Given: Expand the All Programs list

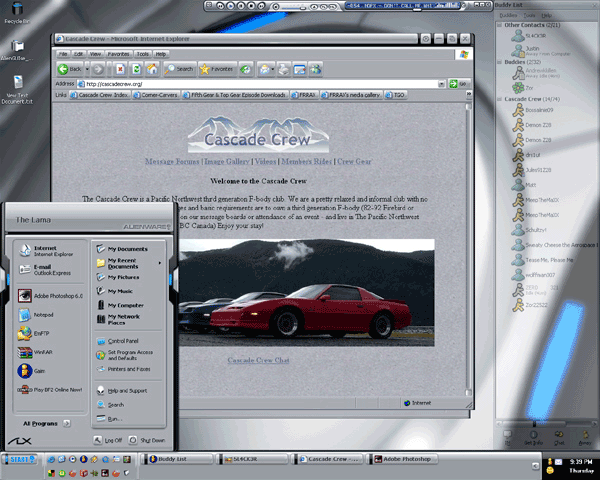Looking at the screenshot, I should pyautogui.click(x=41, y=423).
